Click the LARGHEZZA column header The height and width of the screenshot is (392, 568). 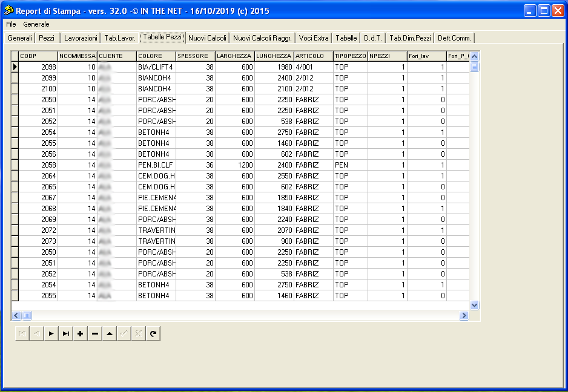(235, 56)
